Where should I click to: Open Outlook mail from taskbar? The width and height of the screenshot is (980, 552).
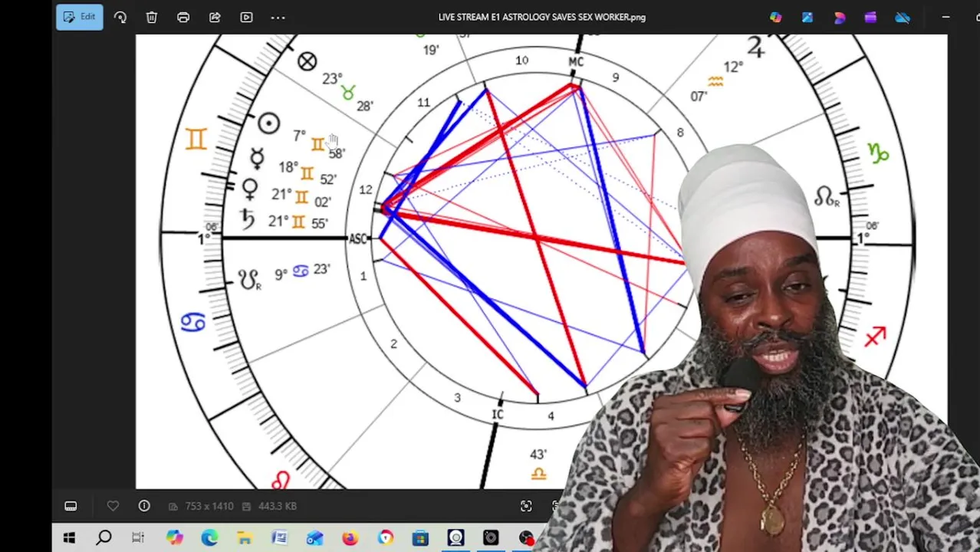pyautogui.click(x=314, y=538)
